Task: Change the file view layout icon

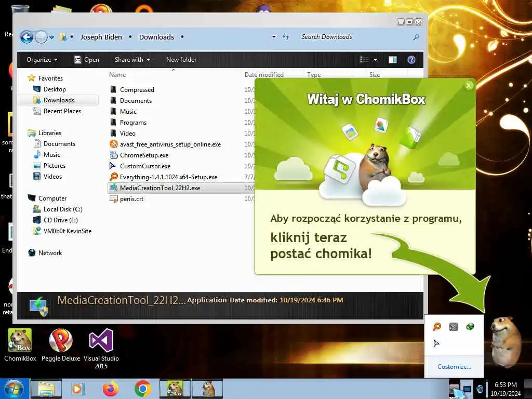Action: click(364, 60)
